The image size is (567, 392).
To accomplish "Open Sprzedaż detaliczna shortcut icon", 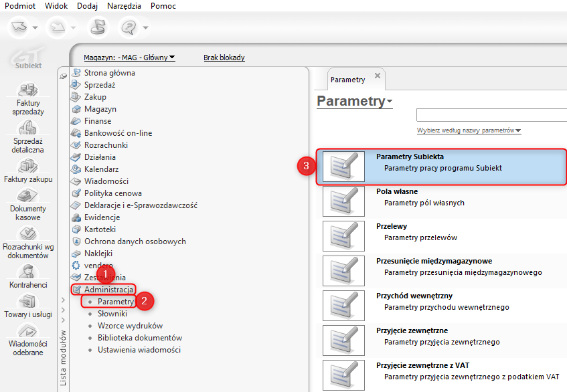I will click(28, 128).
